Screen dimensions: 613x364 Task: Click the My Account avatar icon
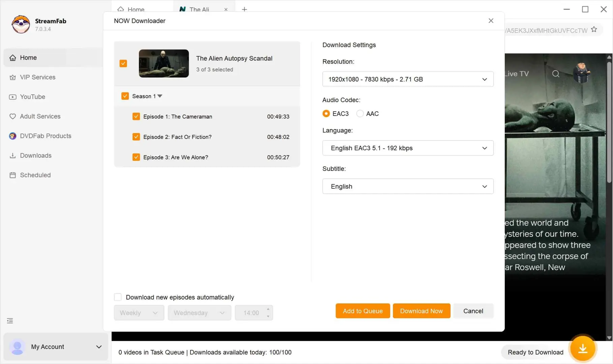[17, 347]
